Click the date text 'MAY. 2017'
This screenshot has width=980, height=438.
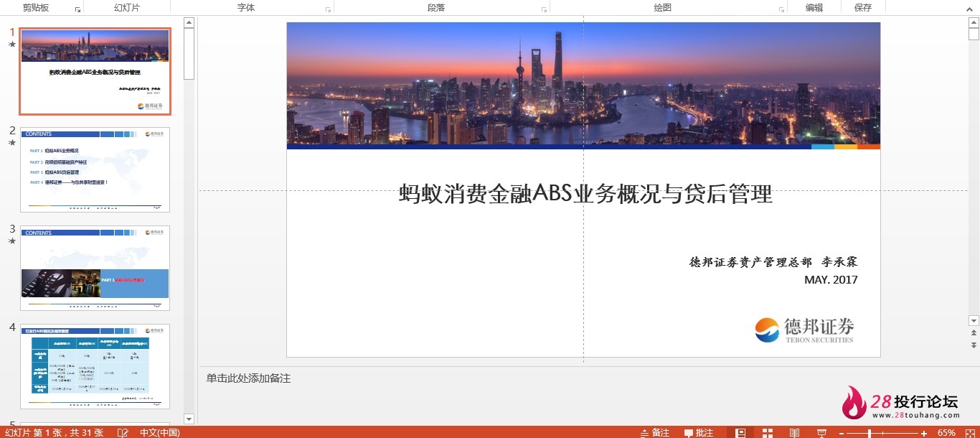[x=831, y=279]
